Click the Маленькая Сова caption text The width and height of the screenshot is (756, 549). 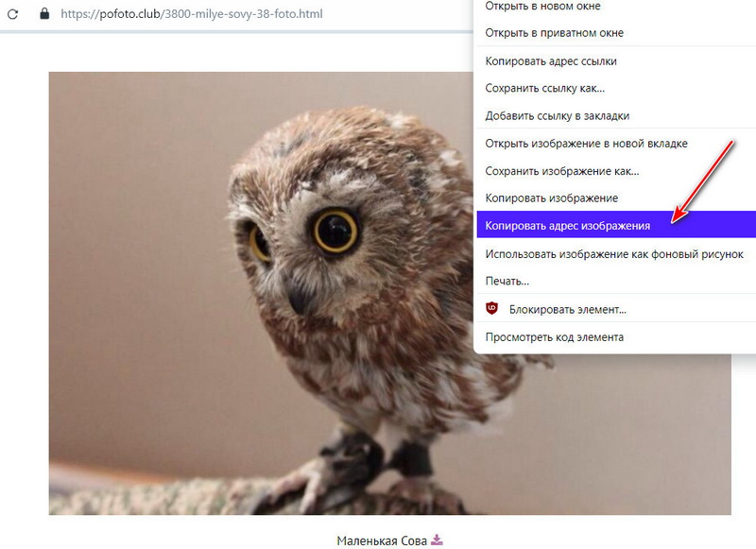[382, 540]
